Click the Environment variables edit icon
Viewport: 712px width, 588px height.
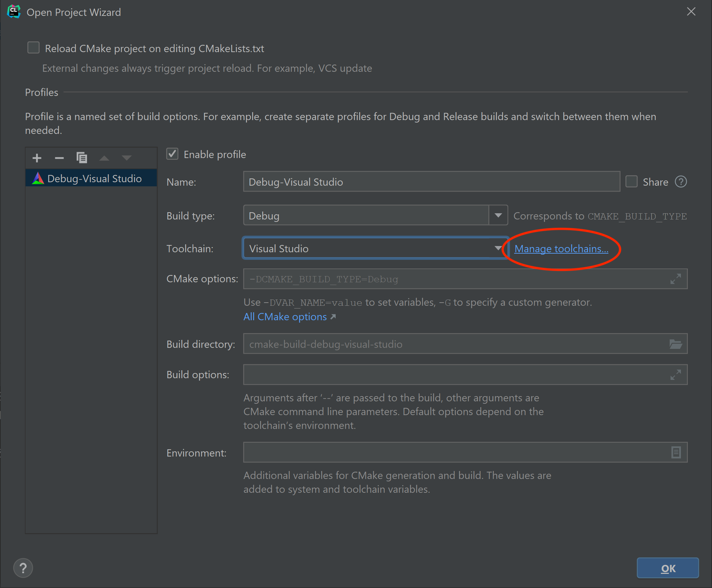coord(676,452)
